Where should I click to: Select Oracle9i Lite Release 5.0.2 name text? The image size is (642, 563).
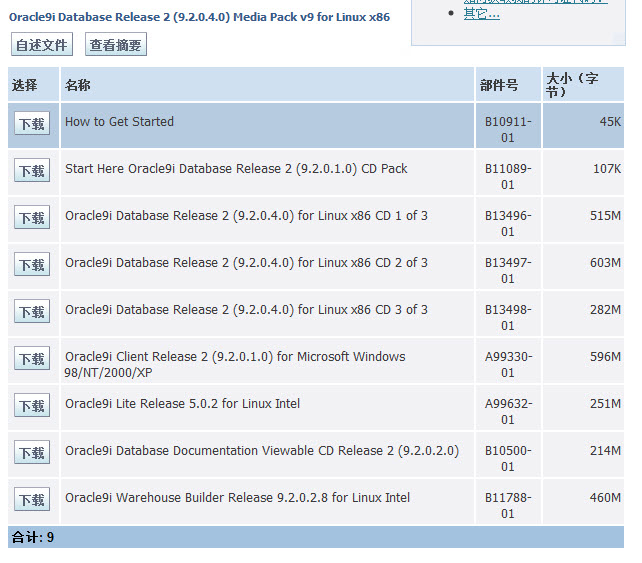coord(182,404)
